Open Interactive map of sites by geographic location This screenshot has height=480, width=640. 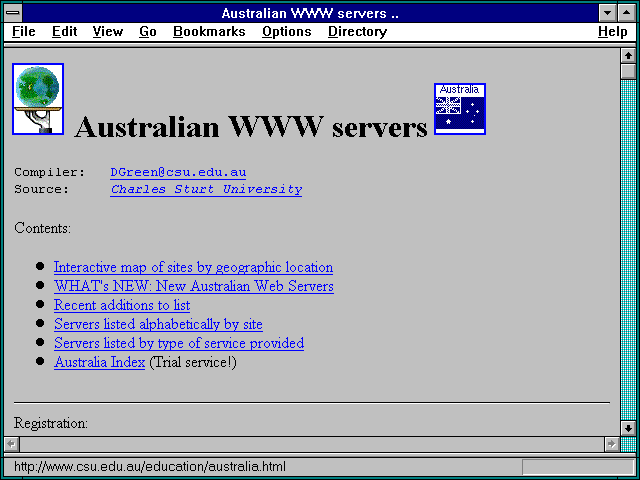[193, 267]
